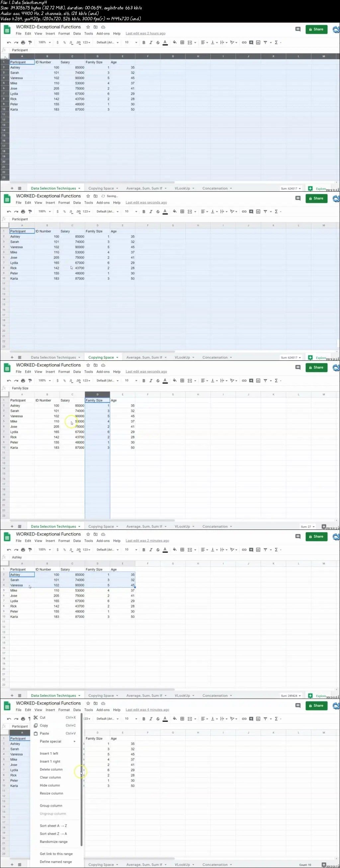The width and height of the screenshot is (340, 868).
Task: Click 'Last edit was 2 minutes ago' link
Action: (147, 541)
